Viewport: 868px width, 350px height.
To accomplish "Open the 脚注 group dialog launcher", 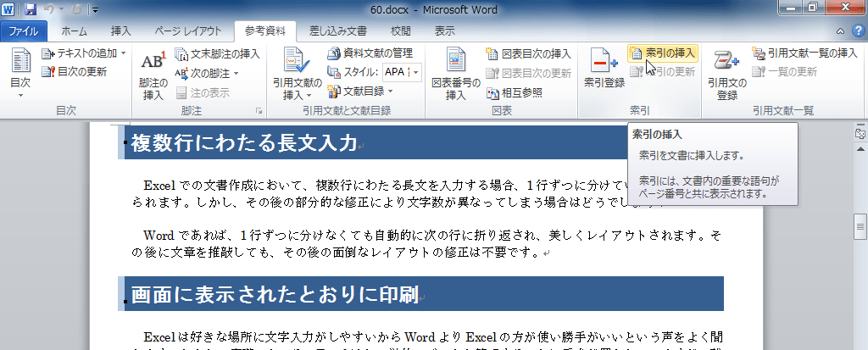I will (259, 111).
